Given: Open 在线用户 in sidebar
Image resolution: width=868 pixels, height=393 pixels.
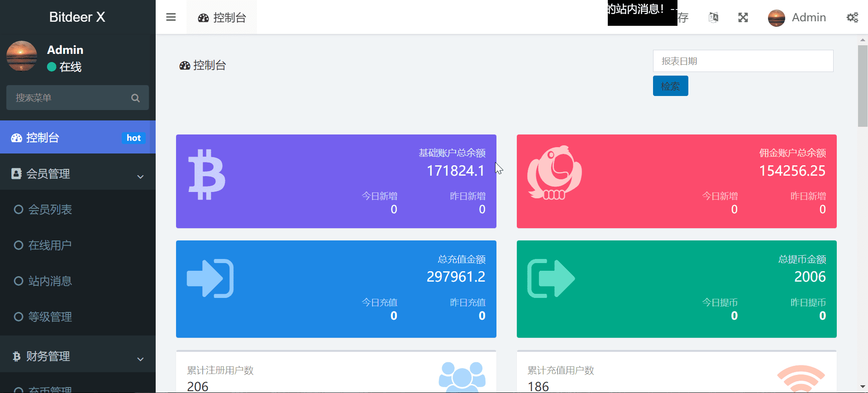Looking at the screenshot, I should tap(50, 245).
